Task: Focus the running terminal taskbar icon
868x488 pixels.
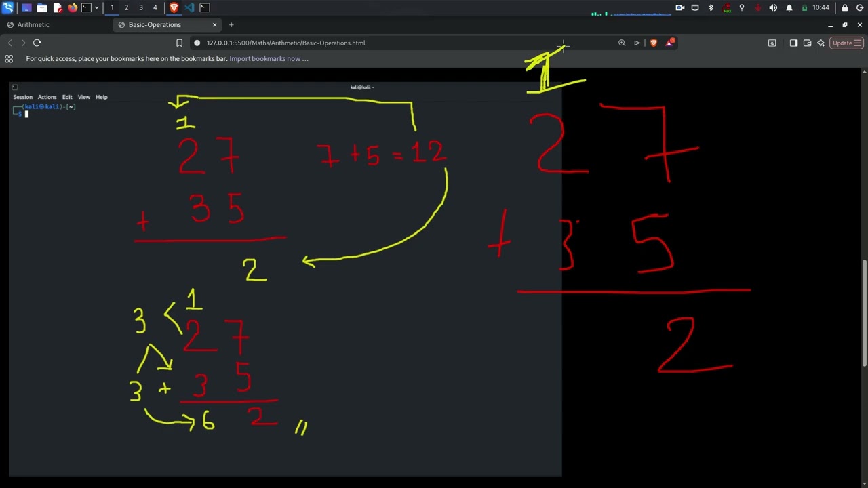Action: (205, 7)
